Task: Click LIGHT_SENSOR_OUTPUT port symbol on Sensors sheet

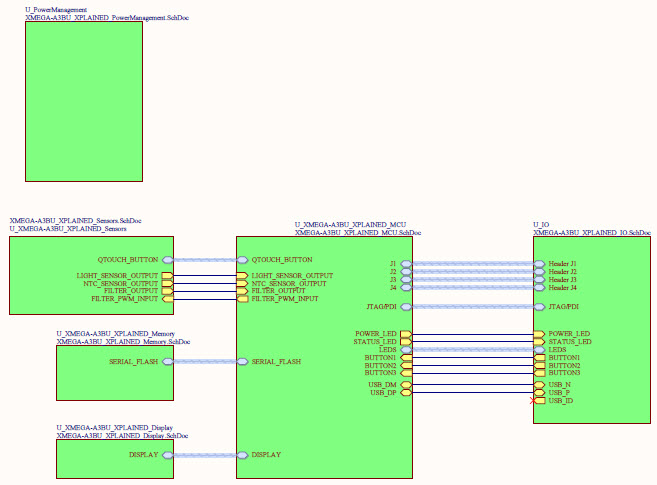Action: 168,276
